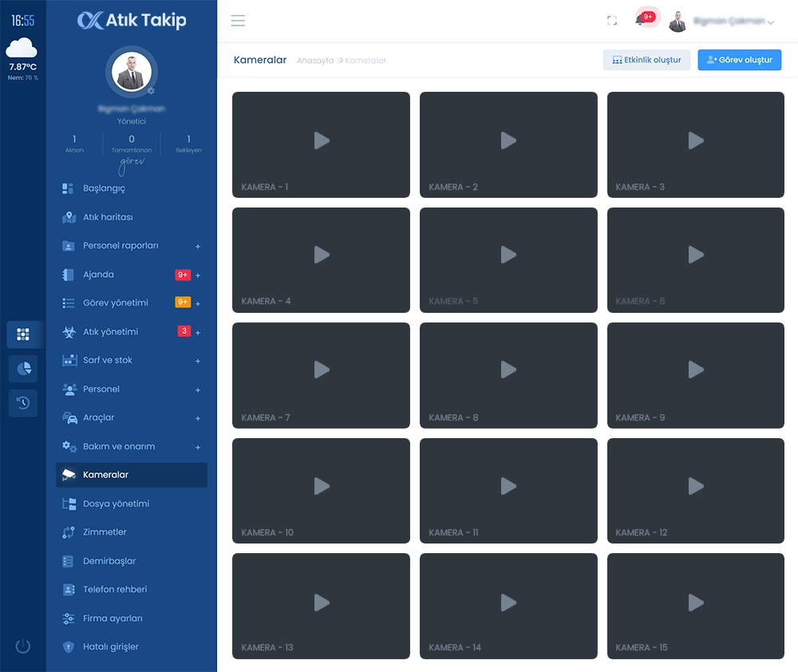
Task: Follow the Anasayfa breadcrumb link
Action: [x=314, y=61]
